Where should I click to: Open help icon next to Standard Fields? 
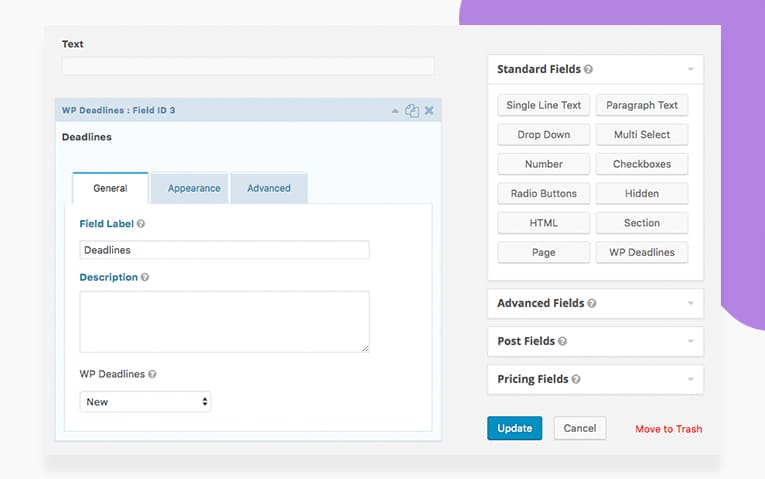click(x=588, y=69)
